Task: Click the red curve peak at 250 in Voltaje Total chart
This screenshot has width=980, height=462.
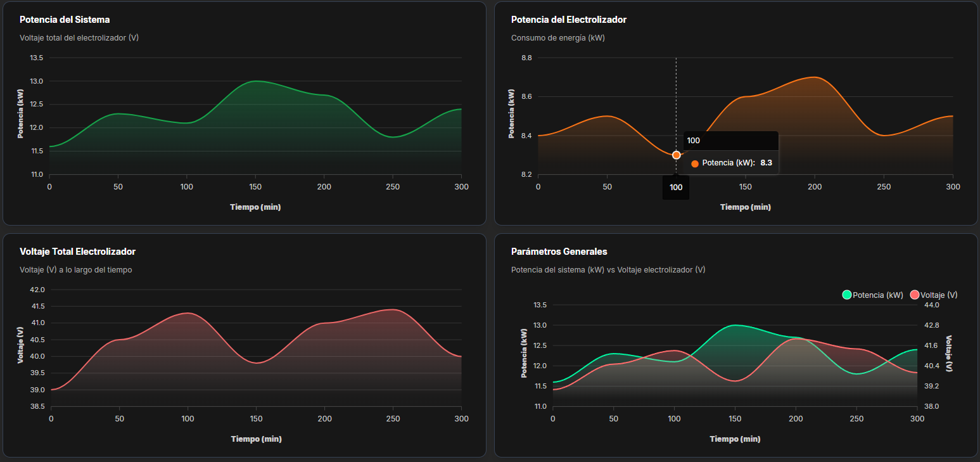Action: click(x=393, y=309)
